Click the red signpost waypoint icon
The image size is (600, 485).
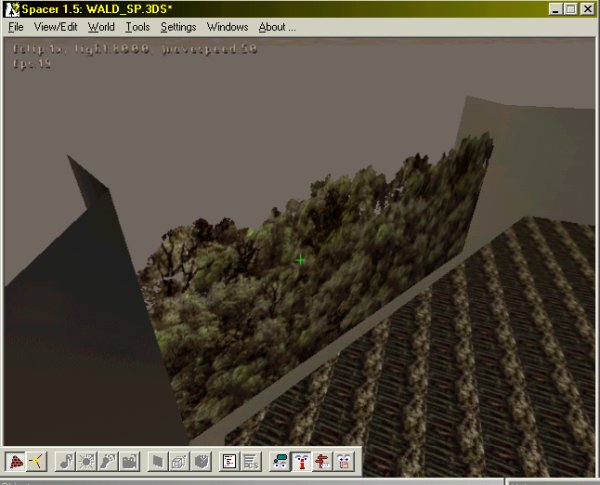tap(322, 462)
